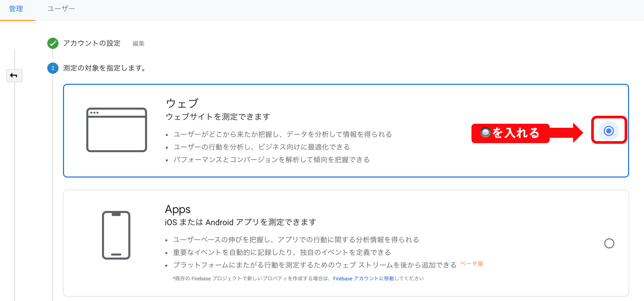Click the ウェブ card heading

pos(182,103)
